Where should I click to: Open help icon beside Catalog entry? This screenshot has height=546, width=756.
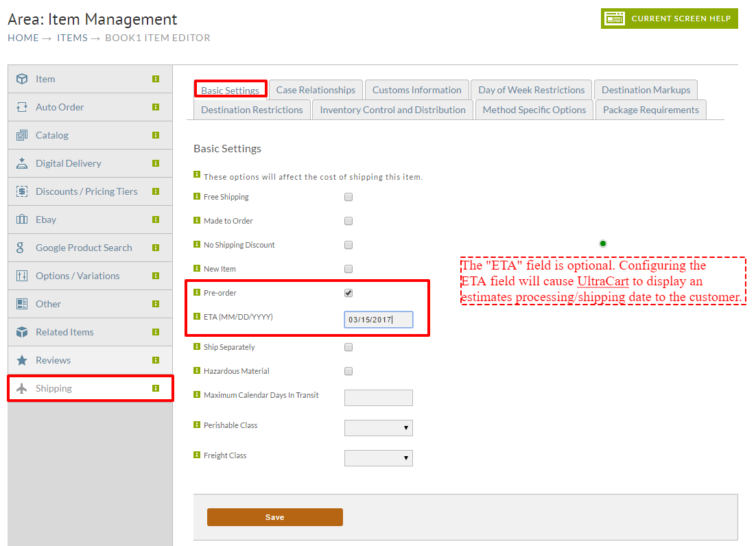[x=156, y=135]
